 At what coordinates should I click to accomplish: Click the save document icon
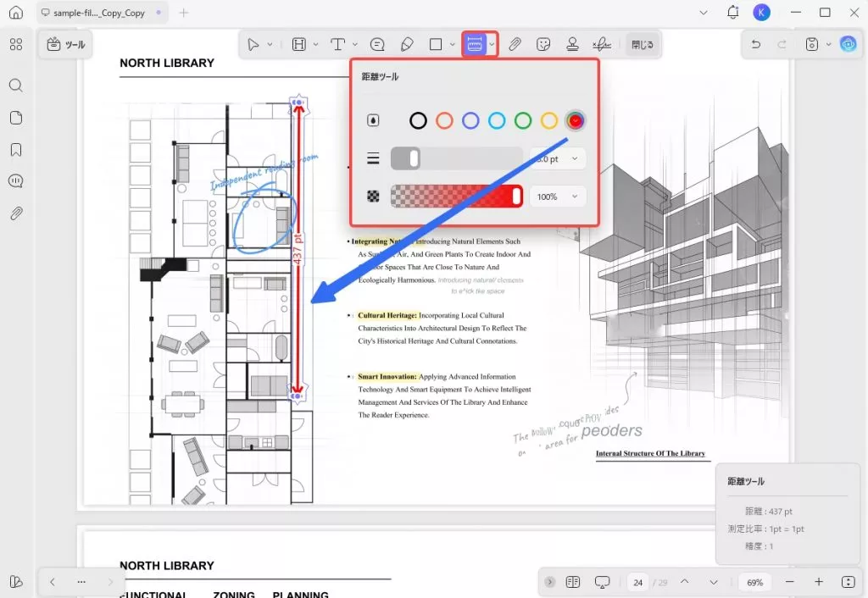pos(811,44)
